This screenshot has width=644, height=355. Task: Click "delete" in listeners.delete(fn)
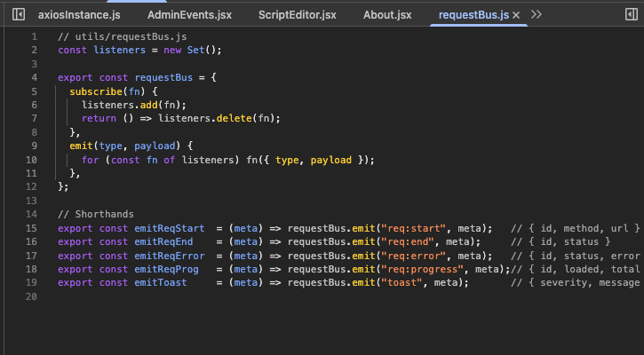pyautogui.click(x=235, y=119)
